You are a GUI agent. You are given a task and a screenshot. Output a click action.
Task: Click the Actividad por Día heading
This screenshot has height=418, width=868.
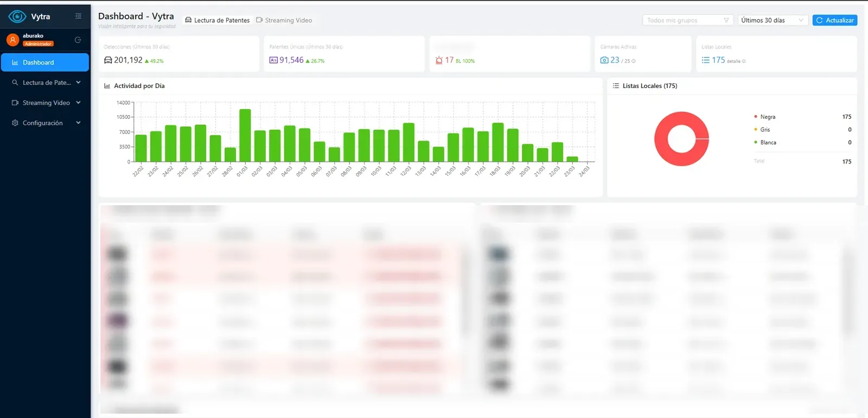139,86
